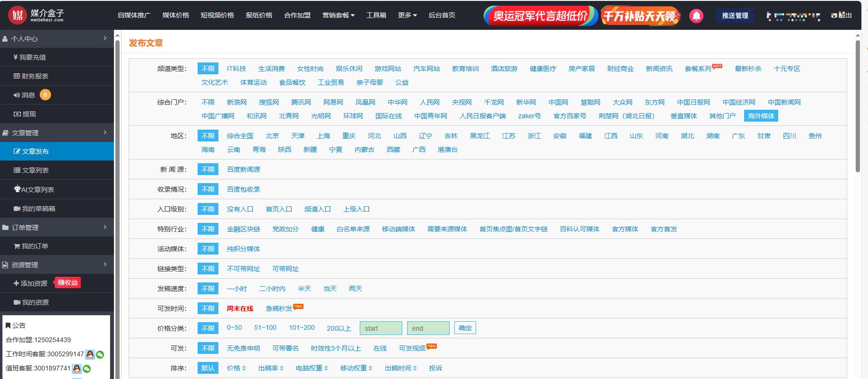This screenshot has width=868, height=379.
Task: Click the WeChat icon beside 值班客服
Action: tap(87, 369)
